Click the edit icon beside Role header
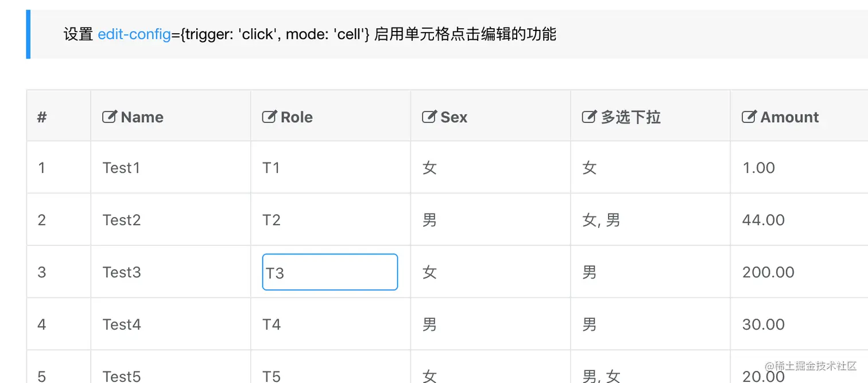The width and height of the screenshot is (868, 383). [x=269, y=117]
